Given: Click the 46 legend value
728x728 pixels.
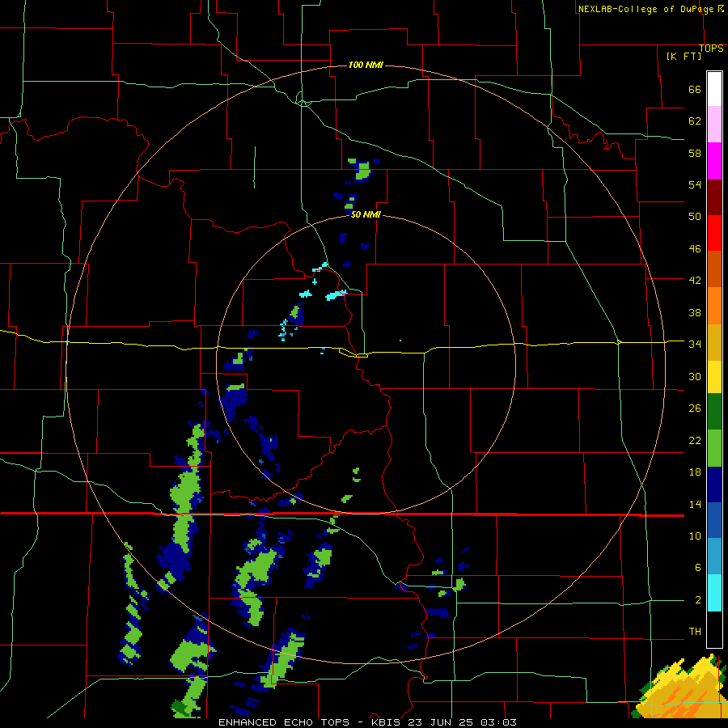Looking at the screenshot, I should [x=695, y=248].
